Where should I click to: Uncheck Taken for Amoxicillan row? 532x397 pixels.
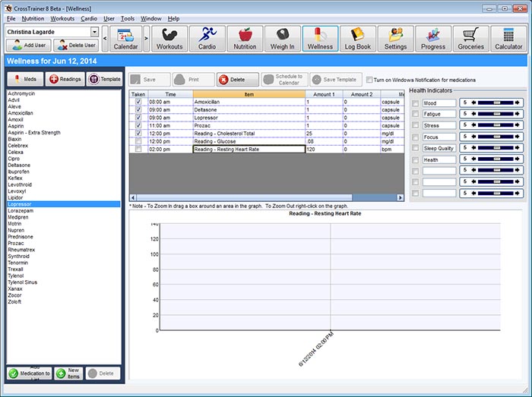coord(138,102)
